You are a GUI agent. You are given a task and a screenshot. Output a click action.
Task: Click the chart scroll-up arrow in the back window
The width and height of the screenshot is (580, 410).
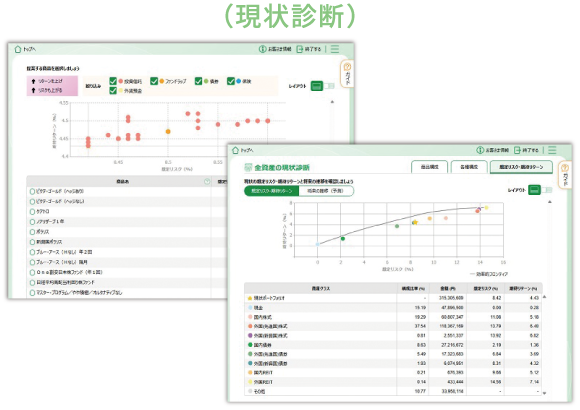[x=332, y=102]
